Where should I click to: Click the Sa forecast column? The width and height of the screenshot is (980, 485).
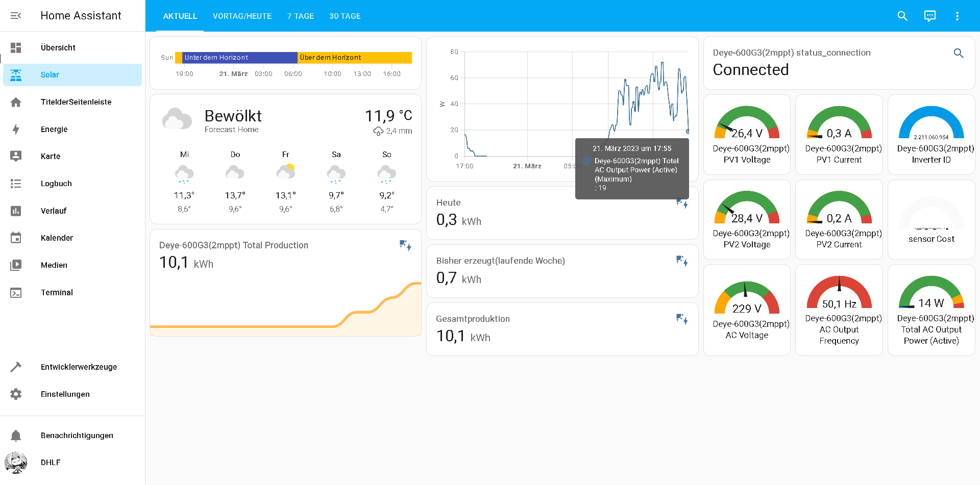[x=336, y=182]
